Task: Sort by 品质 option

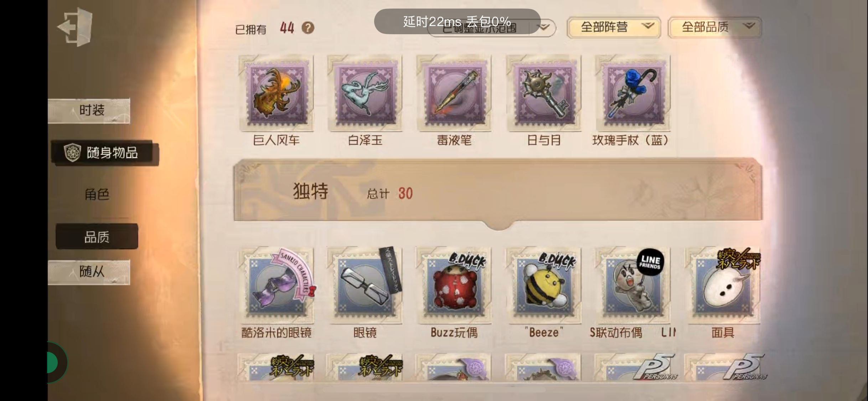Action: (97, 237)
